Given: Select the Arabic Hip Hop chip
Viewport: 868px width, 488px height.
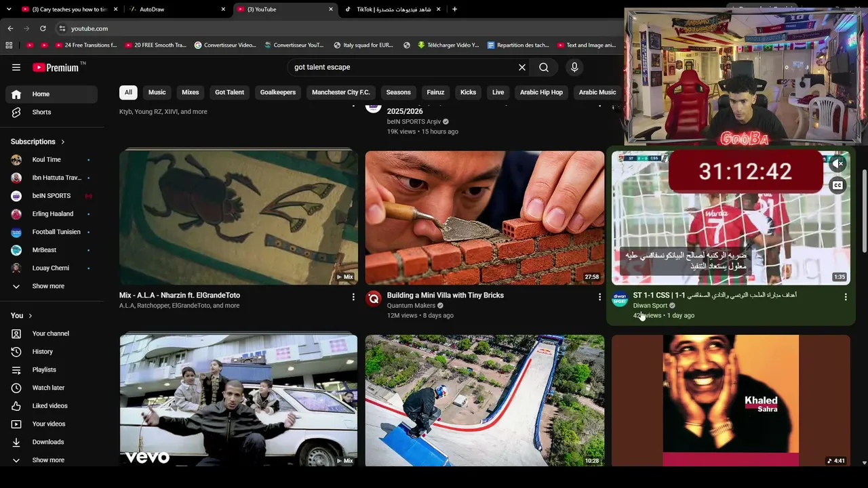Looking at the screenshot, I should coord(541,92).
